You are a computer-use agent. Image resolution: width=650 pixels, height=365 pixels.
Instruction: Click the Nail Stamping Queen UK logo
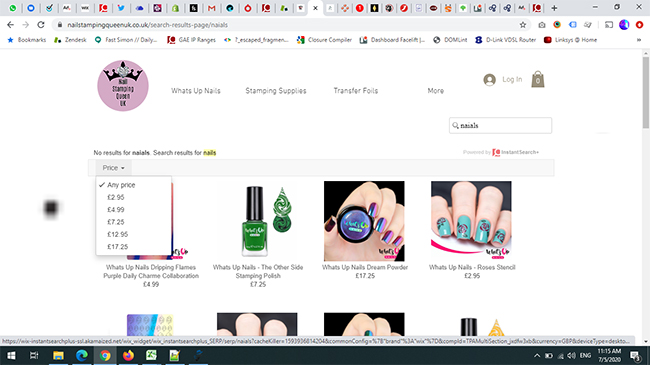(123, 86)
